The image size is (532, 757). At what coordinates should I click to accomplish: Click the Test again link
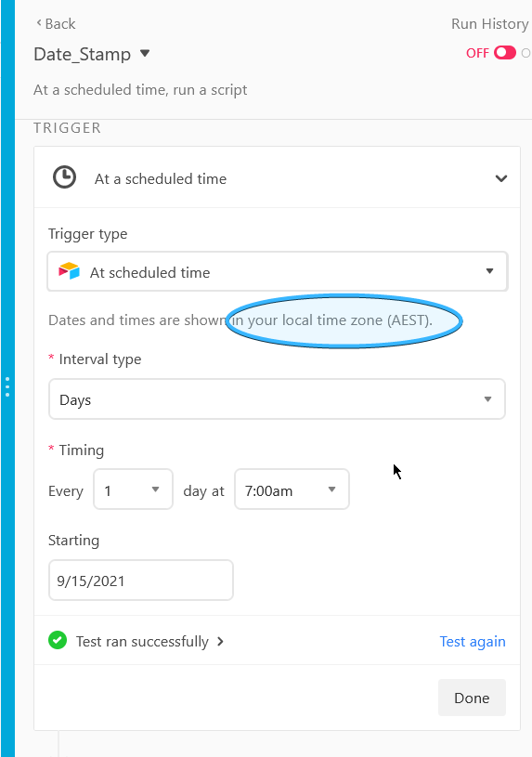tap(473, 641)
